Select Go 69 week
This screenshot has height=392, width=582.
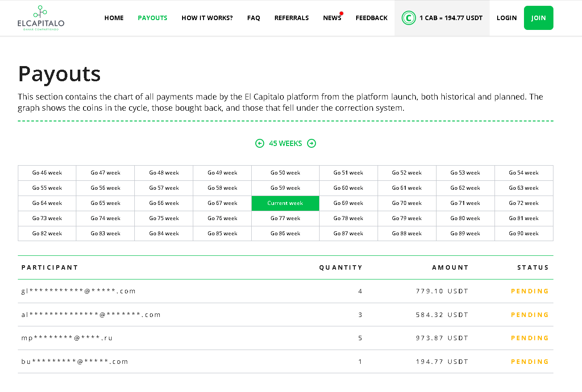[349, 203]
